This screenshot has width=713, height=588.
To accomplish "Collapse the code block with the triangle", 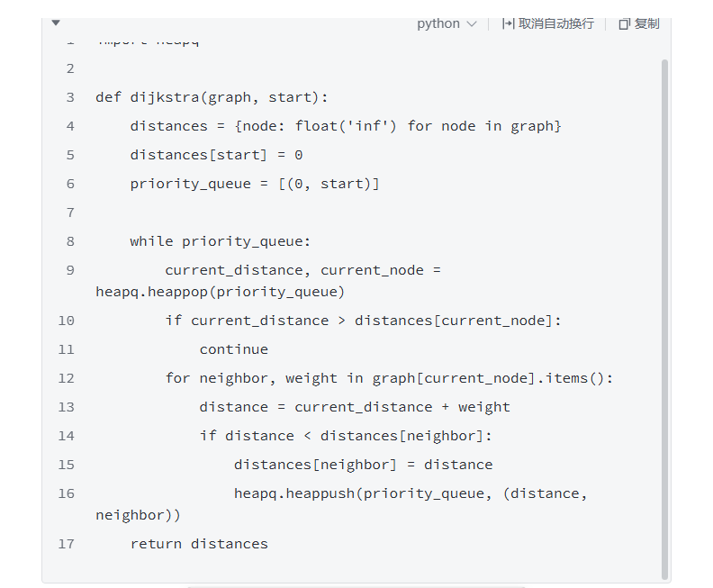I will point(56,23).
